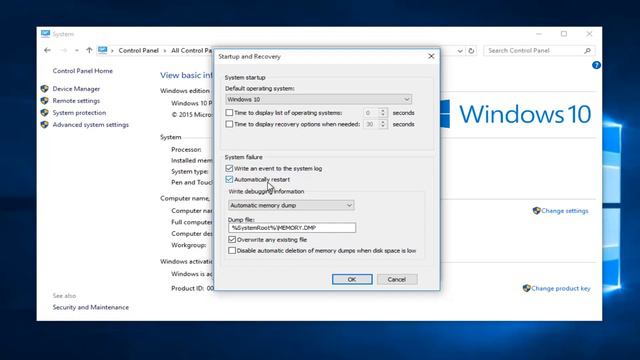This screenshot has height=360, width=640.
Task: Enable Disable automatic deletion of memory dumps
Action: coord(232,251)
